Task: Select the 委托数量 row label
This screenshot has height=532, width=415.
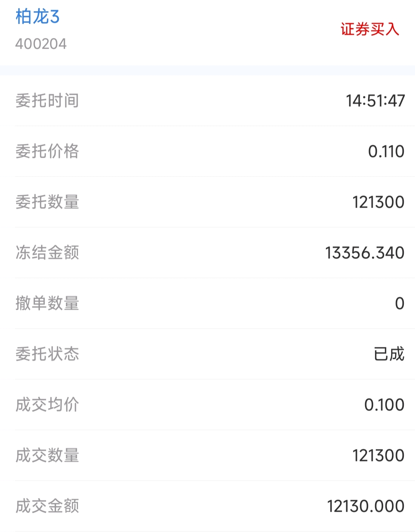Action: (x=47, y=202)
